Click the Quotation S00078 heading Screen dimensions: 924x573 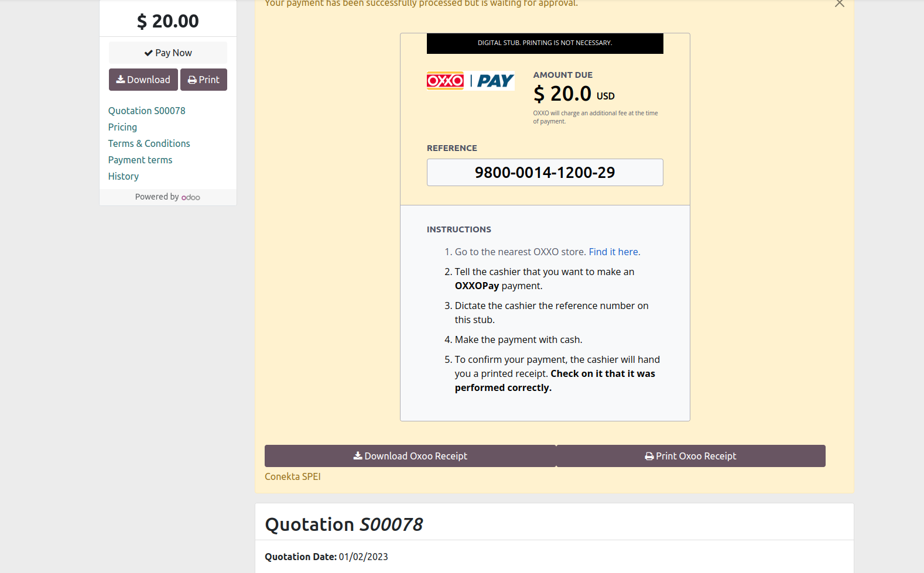(x=344, y=524)
